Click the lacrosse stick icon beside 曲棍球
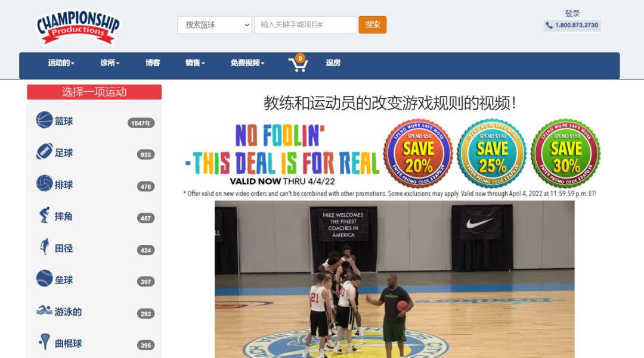Viewport: 644px width, 358px height. click(x=44, y=343)
